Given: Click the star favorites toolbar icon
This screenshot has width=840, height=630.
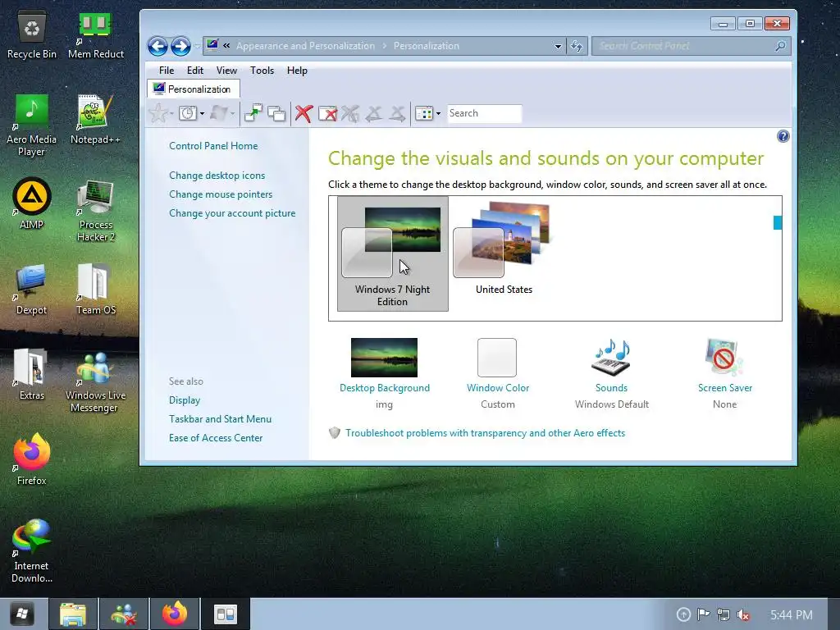Looking at the screenshot, I should point(158,113).
